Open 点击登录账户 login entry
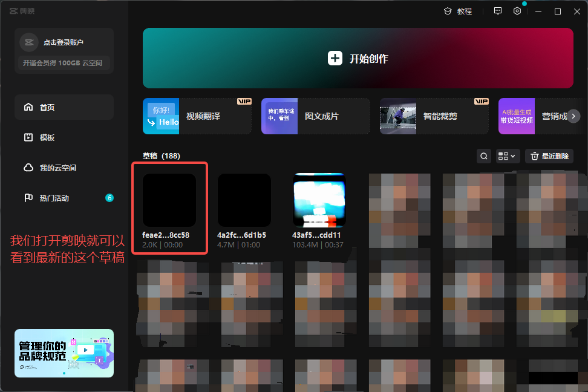588x392 pixels. click(x=64, y=42)
